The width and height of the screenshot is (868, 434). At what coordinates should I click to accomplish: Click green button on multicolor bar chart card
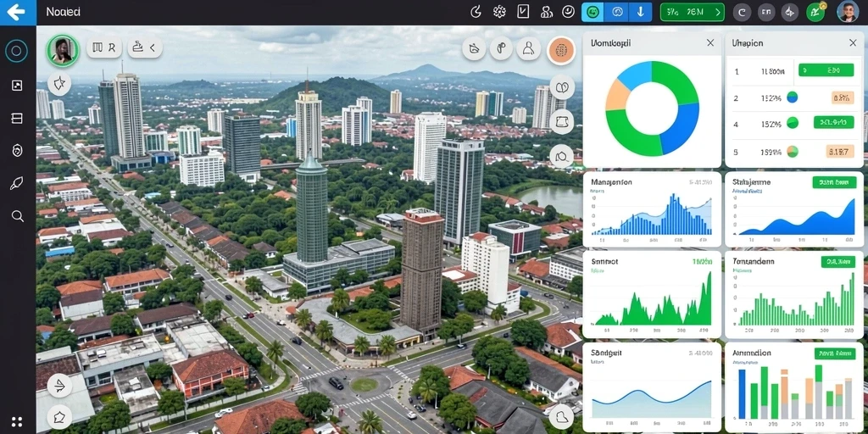(x=835, y=353)
